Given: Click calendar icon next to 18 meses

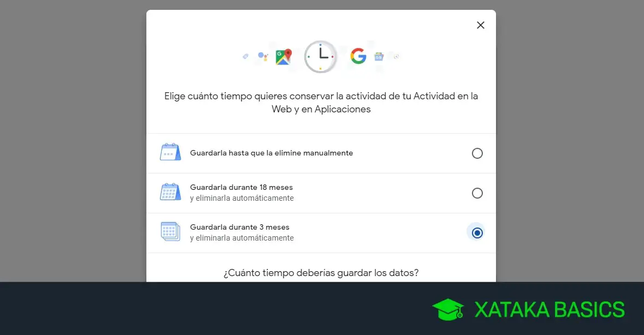Looking at the screenshot, I should point(170,192).
